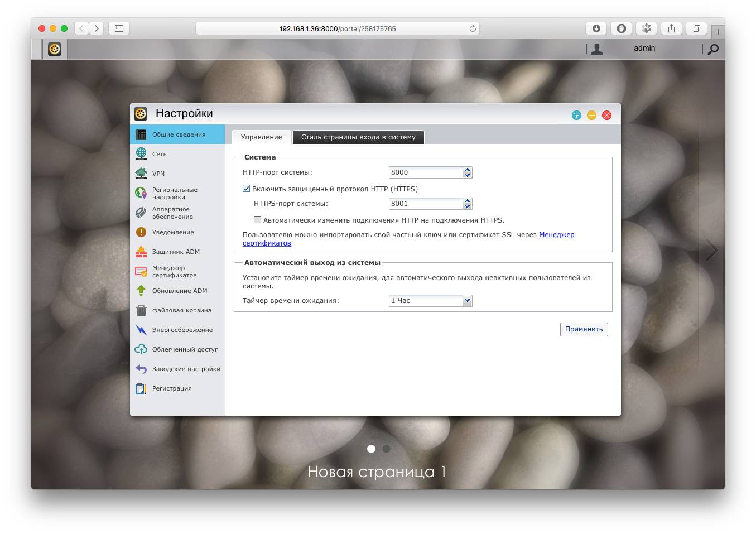
Task: Increase HTTP-порт системы value
Action: [x=468, y=170]
